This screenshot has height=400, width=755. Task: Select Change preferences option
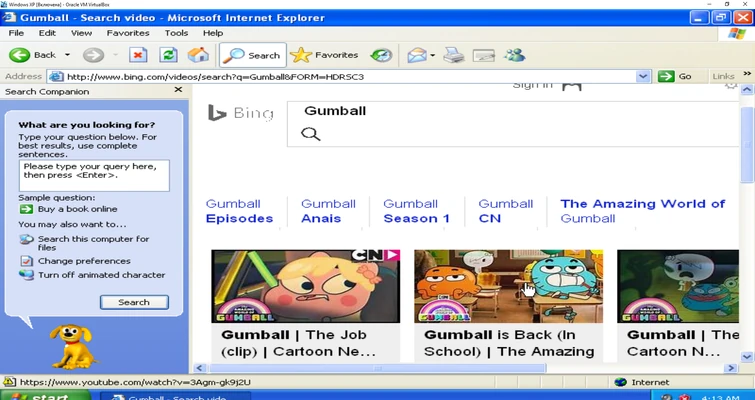(x=84, y=261)
